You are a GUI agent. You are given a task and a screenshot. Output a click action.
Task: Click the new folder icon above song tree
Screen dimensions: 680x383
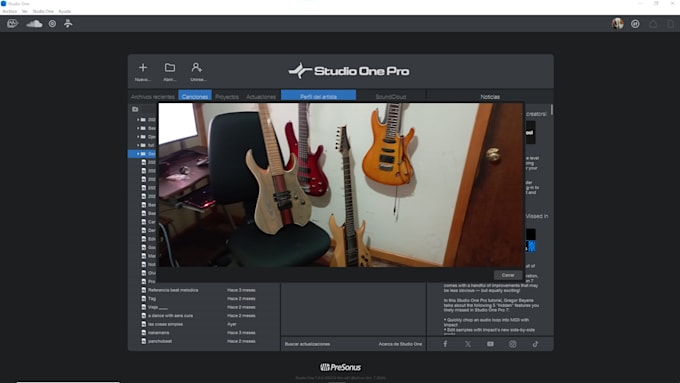tap(135, 109)
